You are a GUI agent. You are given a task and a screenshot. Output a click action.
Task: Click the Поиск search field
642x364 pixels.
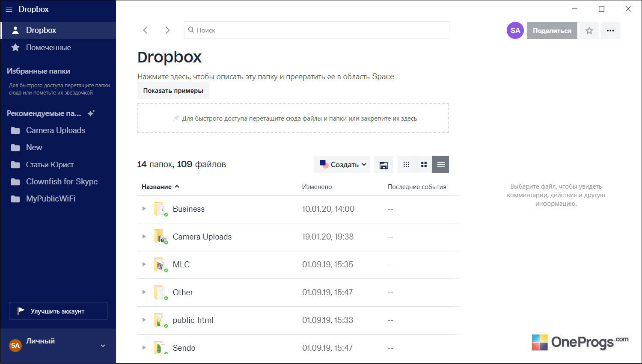(x=317, y=30)
